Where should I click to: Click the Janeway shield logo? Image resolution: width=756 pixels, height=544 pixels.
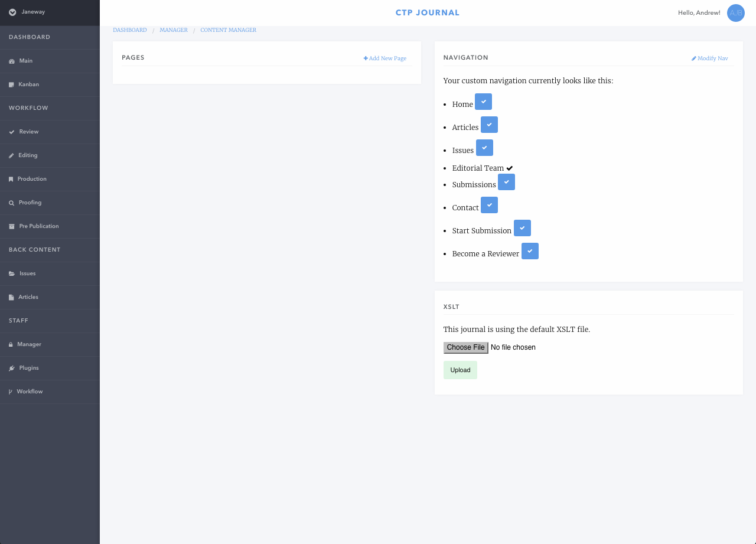[12, 12]
